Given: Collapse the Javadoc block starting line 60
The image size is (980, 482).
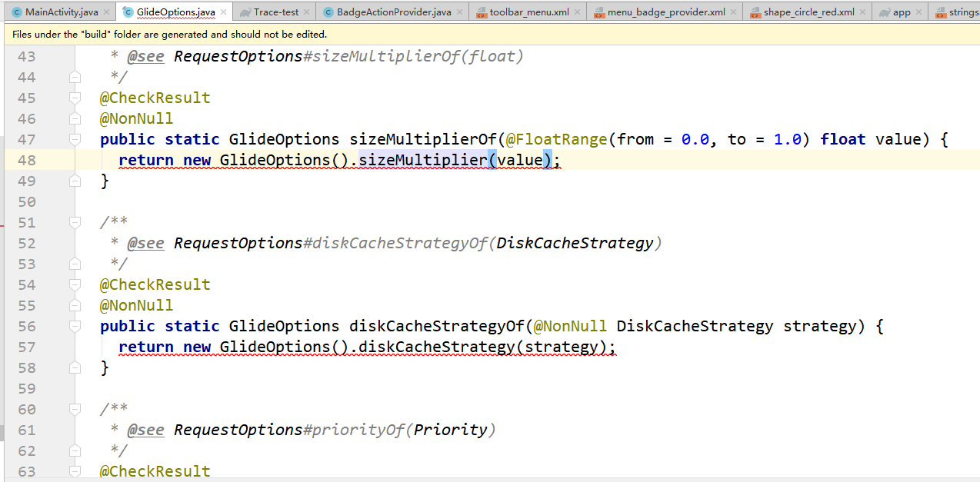Looking at the screenshot, I should pos(75,409).
